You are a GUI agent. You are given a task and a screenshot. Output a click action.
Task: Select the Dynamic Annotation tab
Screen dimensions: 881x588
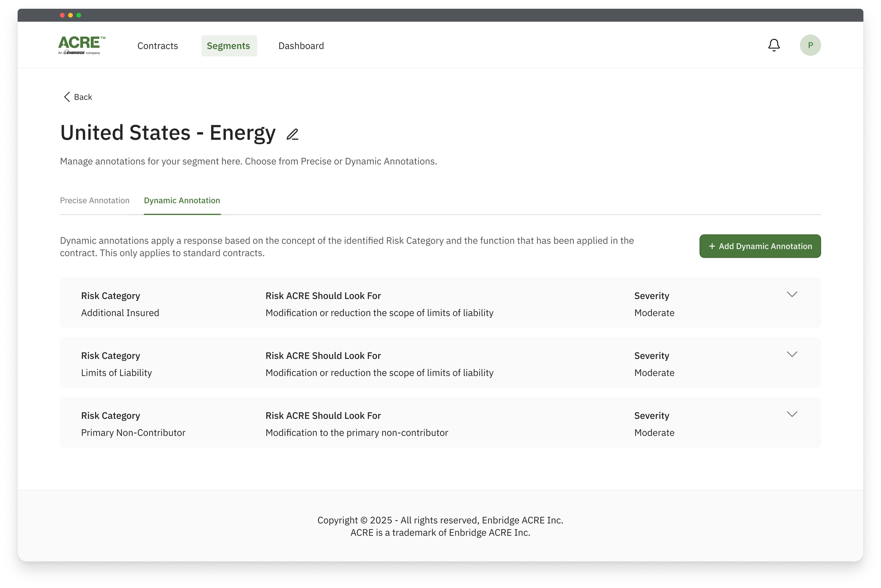point(182,201)
